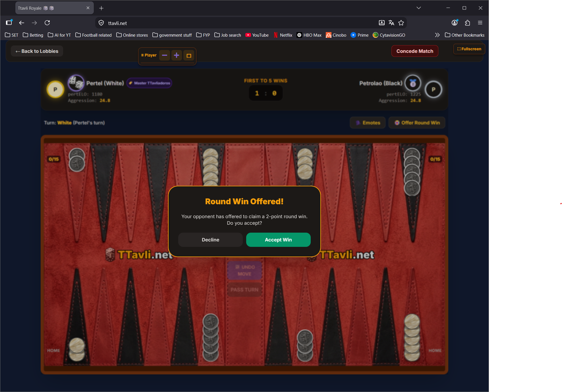
Task: Open the Netflix bookmark
Action: tap(283, 35)
